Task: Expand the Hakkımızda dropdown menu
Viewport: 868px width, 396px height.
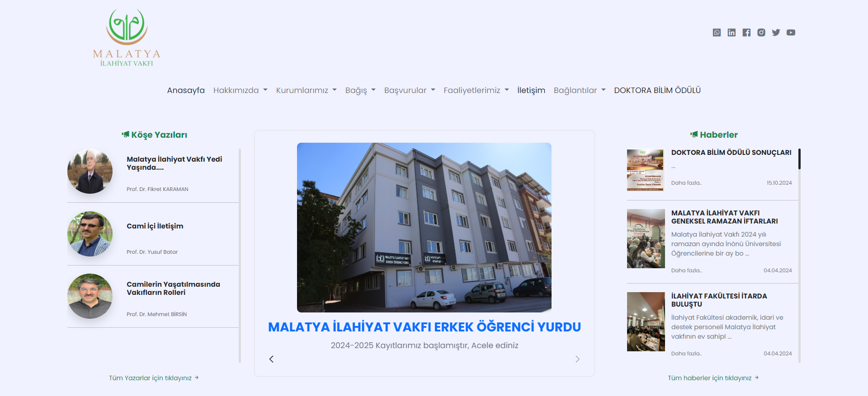Action: tap(240, 90)
